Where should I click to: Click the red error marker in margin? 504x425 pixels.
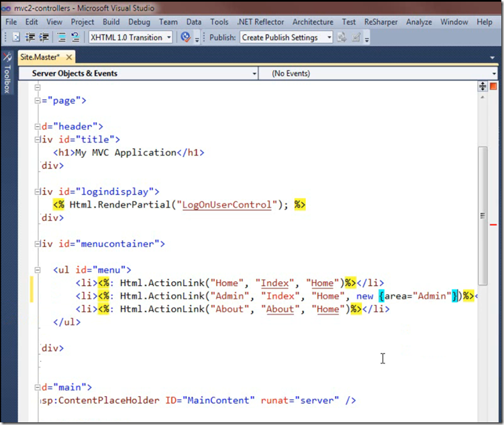click(x=493, y=225)
